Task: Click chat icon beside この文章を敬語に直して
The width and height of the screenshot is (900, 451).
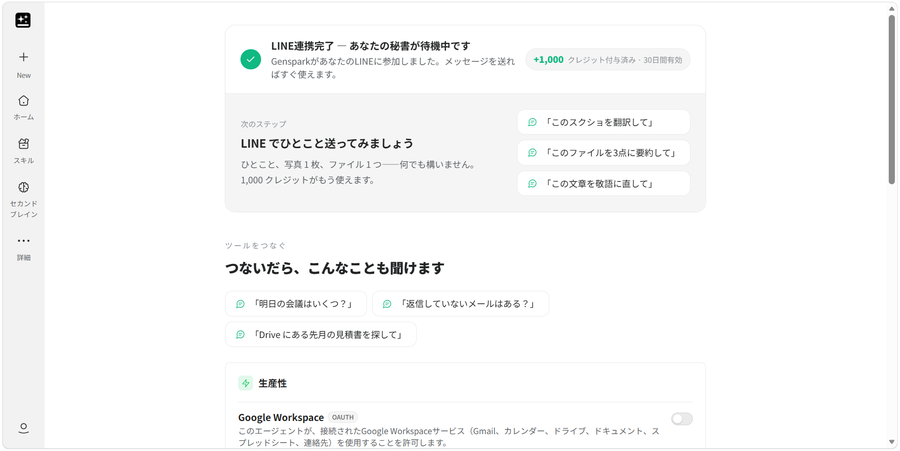Action: [x=532, y=184]
